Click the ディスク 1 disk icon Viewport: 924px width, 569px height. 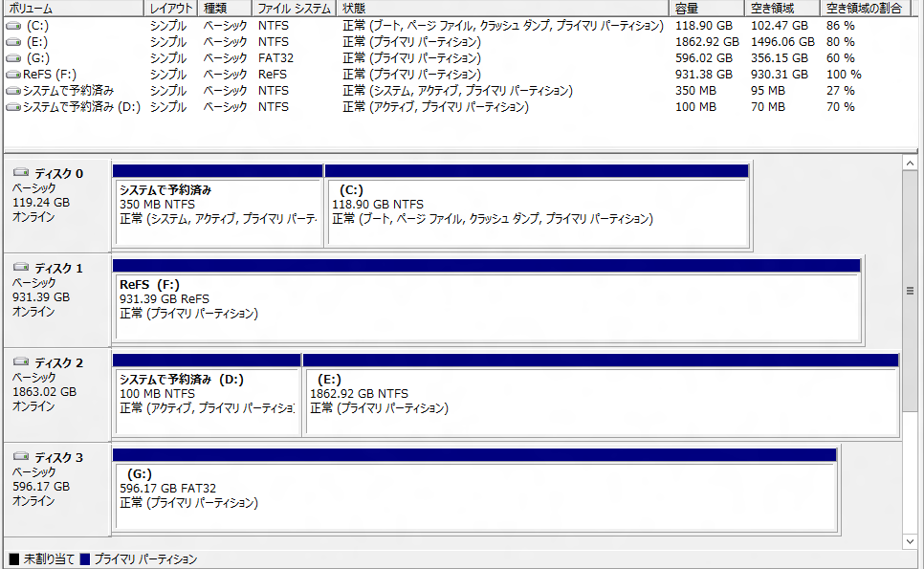point(21,268)
